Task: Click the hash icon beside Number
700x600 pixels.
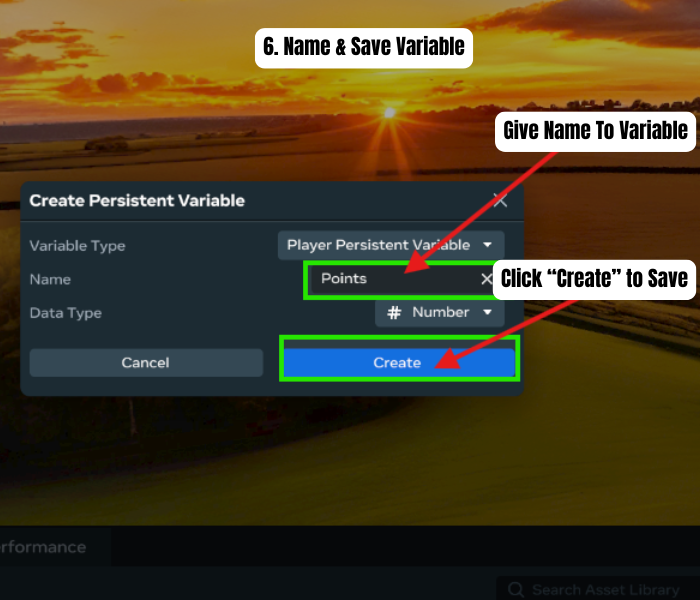Action: click(x=394, y=312)
